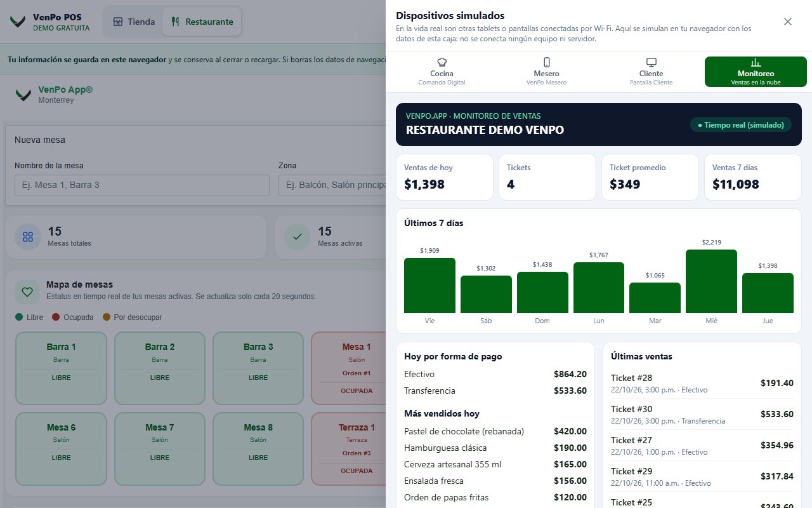The image size is (812, 508).
Task: Click the monitor icon for Cliente
Action: pyautogui.click(x=652, y=62)
